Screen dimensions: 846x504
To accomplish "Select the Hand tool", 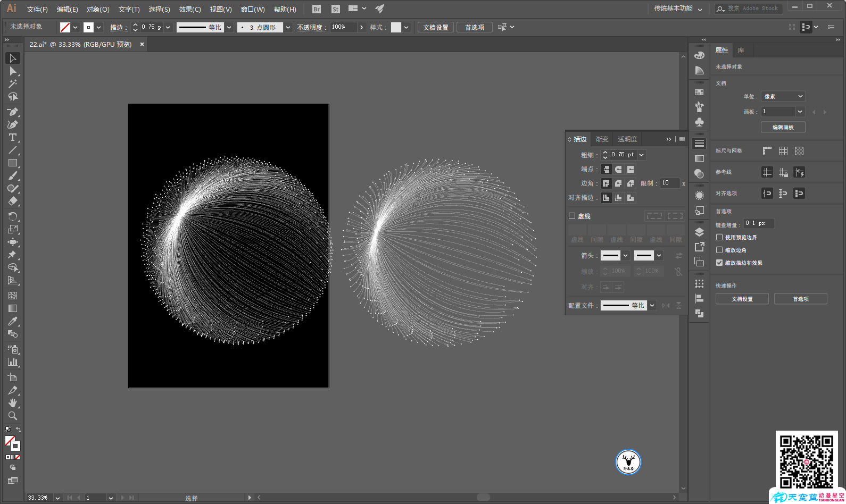I will coord(13,403).
